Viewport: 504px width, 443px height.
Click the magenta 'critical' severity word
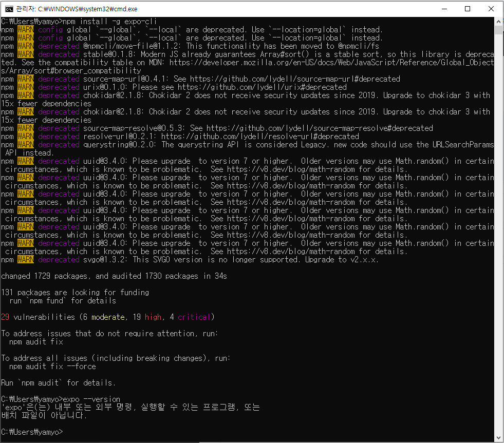194,317
